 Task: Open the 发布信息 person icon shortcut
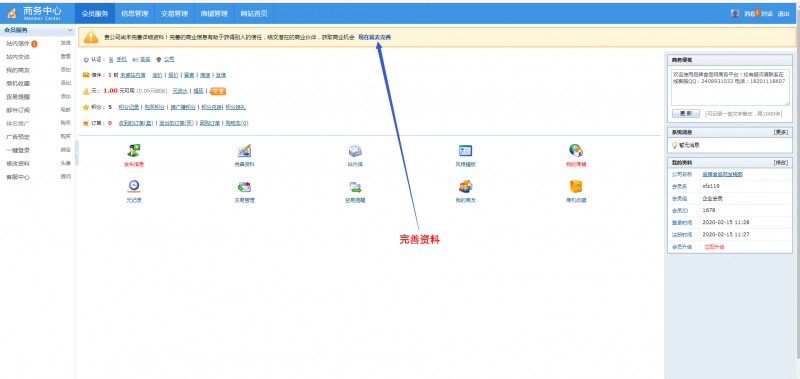click(x=134, y=150)
